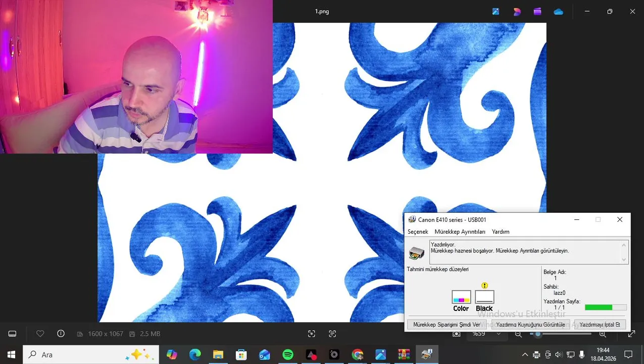Open Spotify from the taskbar
The image size is (644, 364).
pyautogui.click(x=288, y=354)
